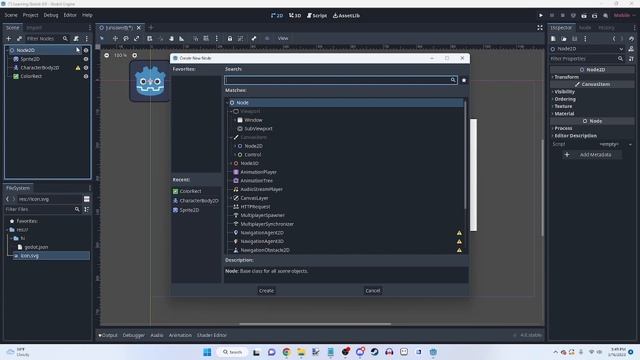Toggle visibility of Node2D in scene tree
Viewport: 640px width, 360px height.
86,50
